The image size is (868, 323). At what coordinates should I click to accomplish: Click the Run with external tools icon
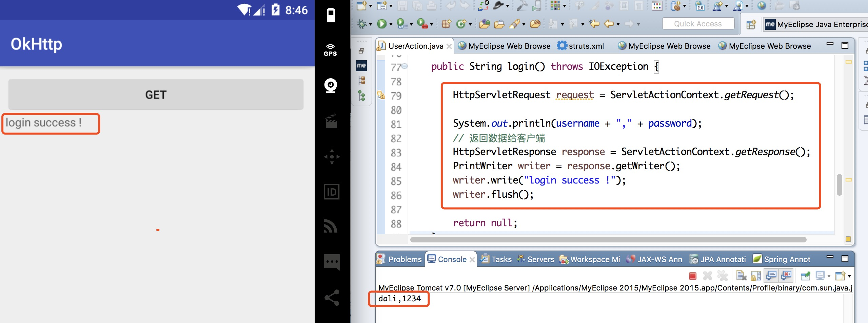coord(422,24)
